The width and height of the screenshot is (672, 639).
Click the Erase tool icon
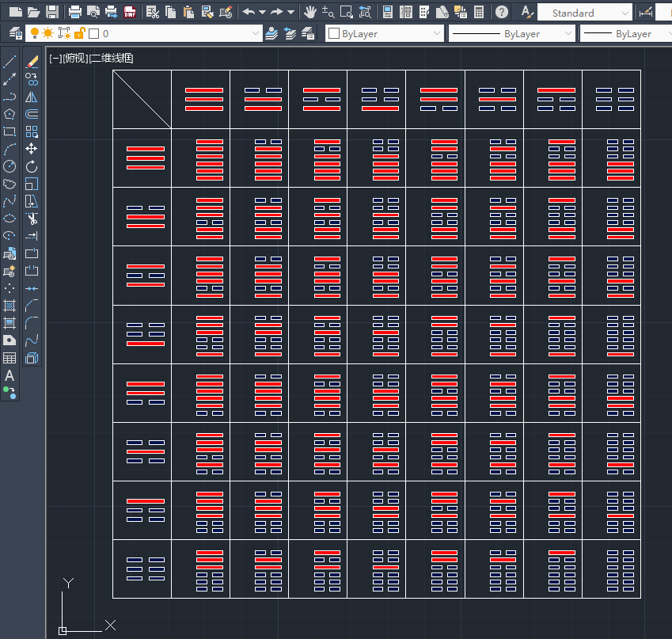click(x=32, y=62)
